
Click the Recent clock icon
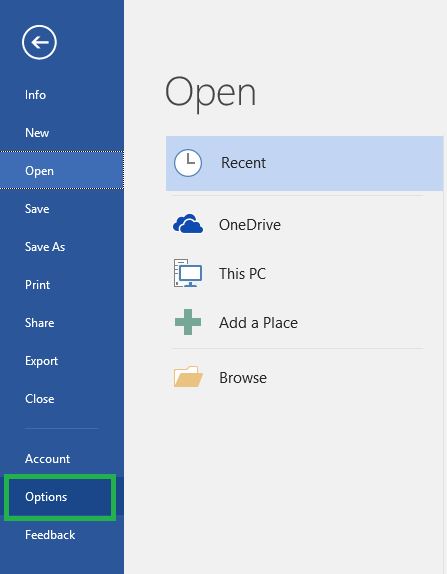[188, 163]
